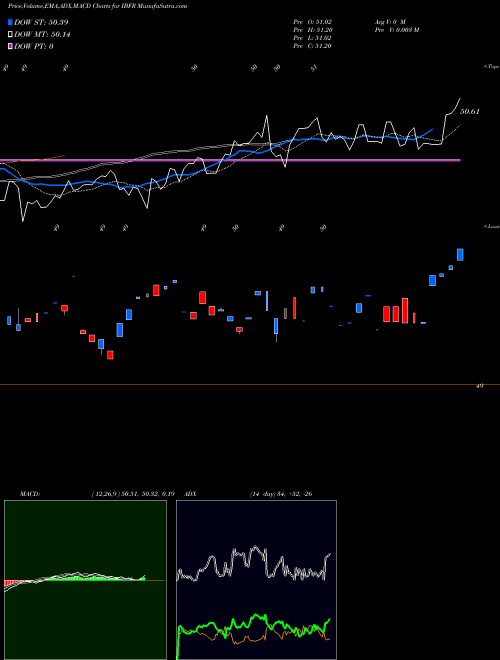Select the 'DOW PT: 0' legend label
Image resolution: width=500 pixels, height=660 pixels.
[x=34, y=46]
